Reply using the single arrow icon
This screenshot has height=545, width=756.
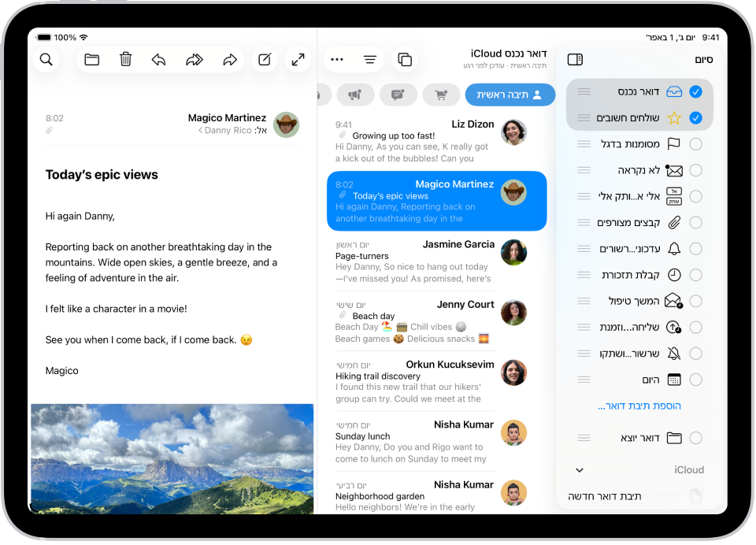(x=158, y=60)
